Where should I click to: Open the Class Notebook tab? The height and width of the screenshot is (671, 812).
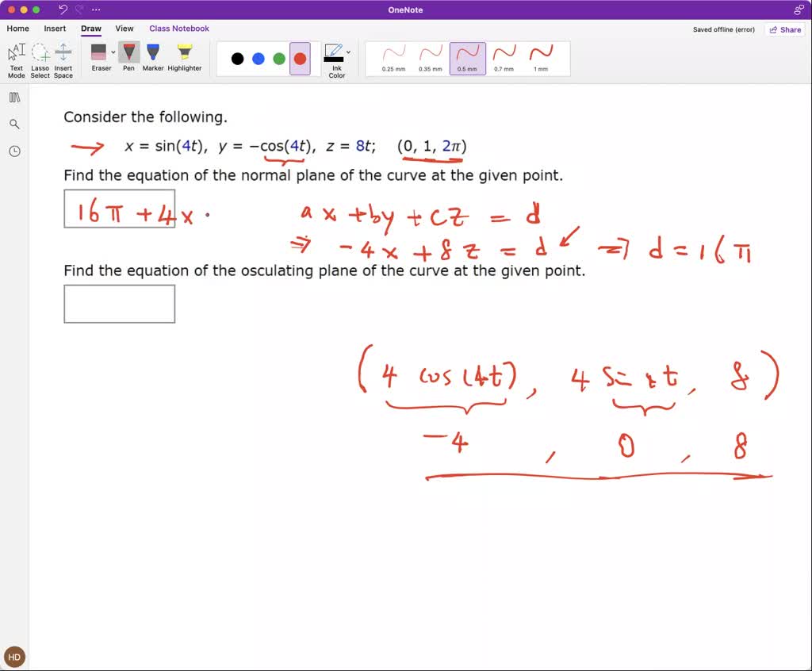179,28
